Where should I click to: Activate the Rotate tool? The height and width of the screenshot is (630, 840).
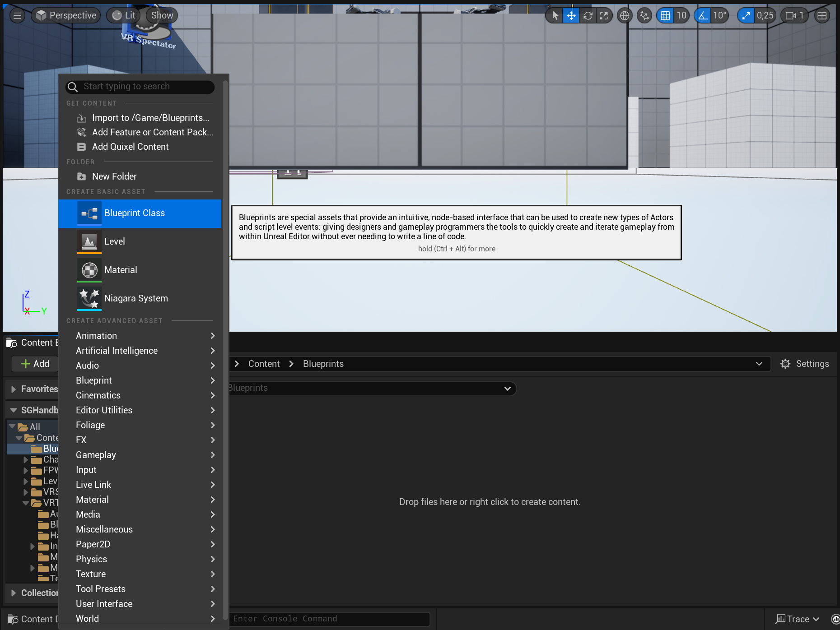click(588, 15)
